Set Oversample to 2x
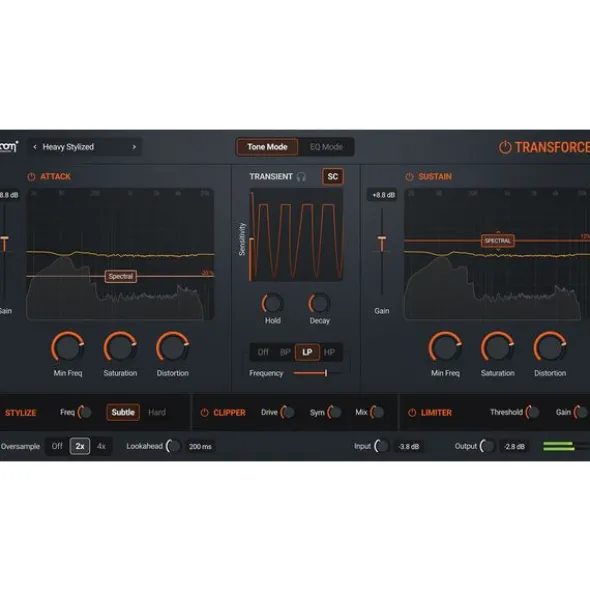The image size is (590, 591). pyautogui.click(x=80, y=446)
